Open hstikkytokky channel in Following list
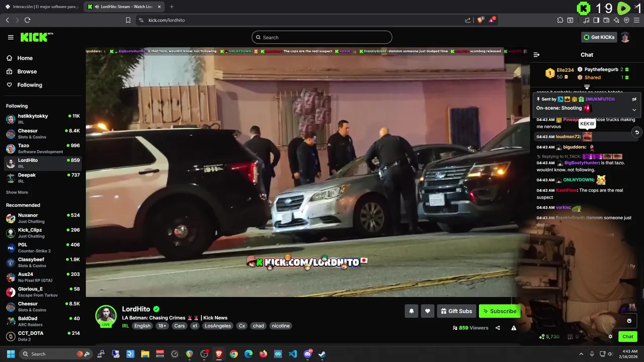The width and height of the screenshot is (644, 362). pyautogui.click(x=43, y=119)
